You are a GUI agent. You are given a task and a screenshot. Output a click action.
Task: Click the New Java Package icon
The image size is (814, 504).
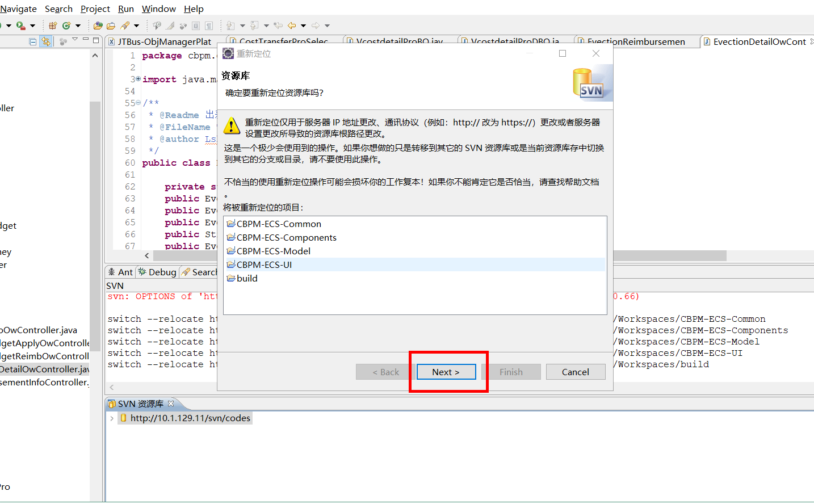[x=53, y=26]
